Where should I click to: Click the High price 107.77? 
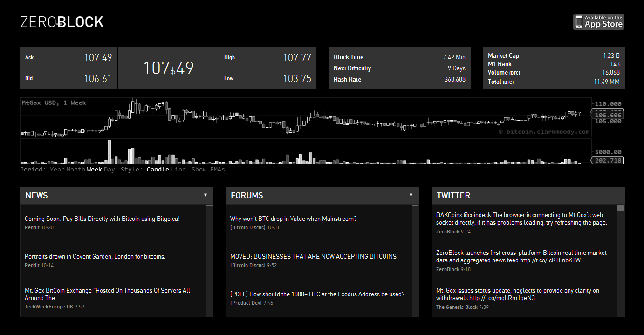coord(297,58)
